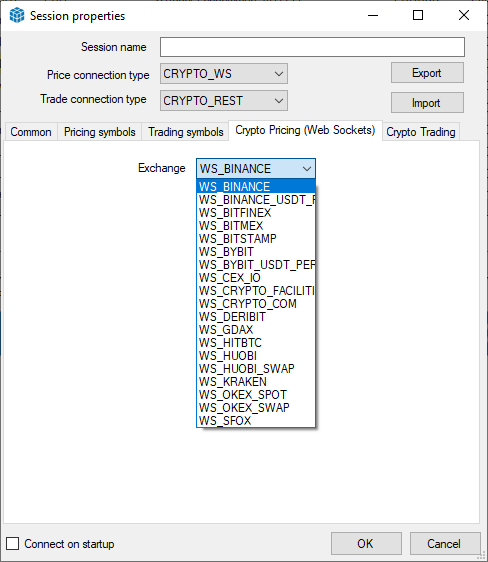488x562 pixels.
Task: Click the Export button
Action: pos(427,73)
